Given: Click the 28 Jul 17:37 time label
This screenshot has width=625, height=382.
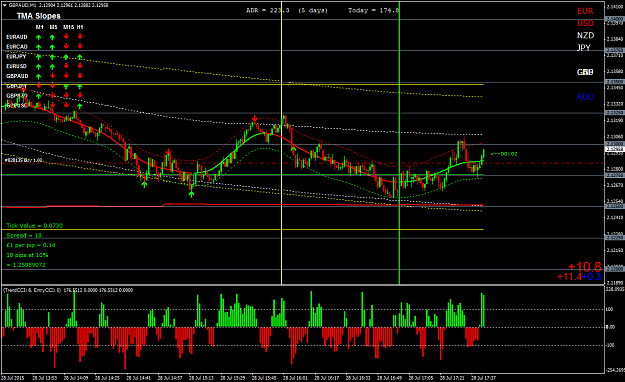Looking at the screenshot, I should click(x=483, y=378).
